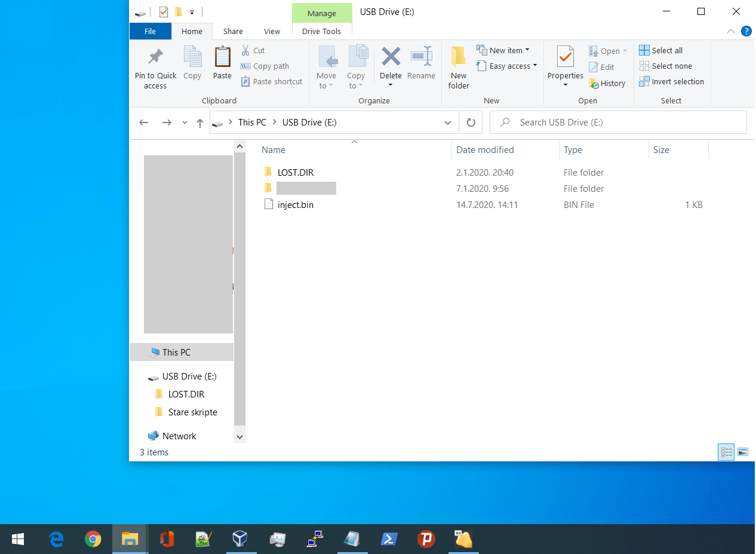Screen dimensions: 756x554
Task: Click Invert selection in ribbon
Action: point(671,82)
